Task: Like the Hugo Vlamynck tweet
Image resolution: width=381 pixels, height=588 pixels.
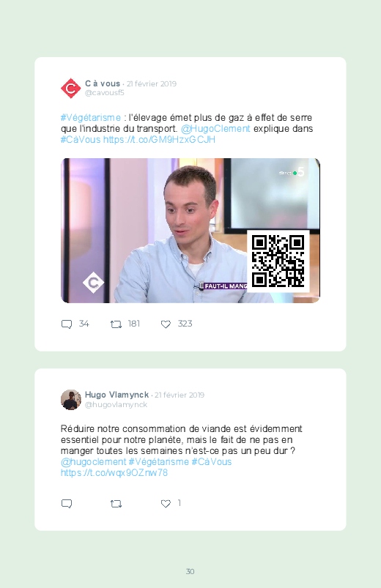Action: pos(166,503)
